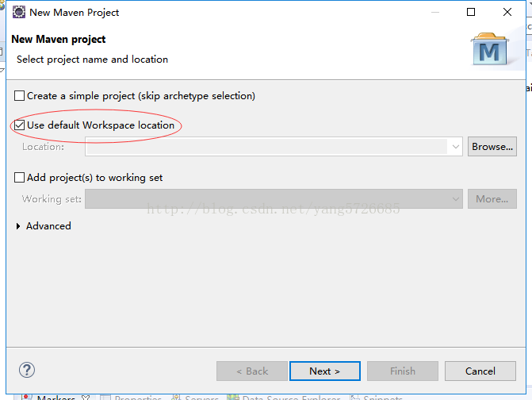This screenshot has width=532, height=400.
Task: Click the Browse... button
Action: 492,147
